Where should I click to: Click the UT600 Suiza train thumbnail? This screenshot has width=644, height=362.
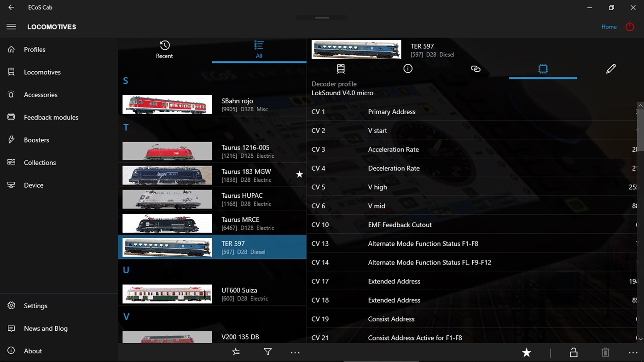(167, 294)
